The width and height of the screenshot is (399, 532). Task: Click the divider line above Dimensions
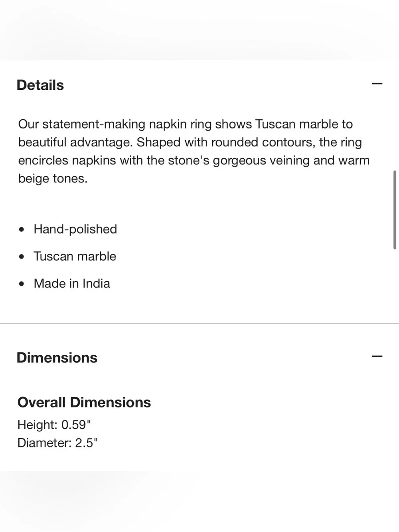coord(199,323)
